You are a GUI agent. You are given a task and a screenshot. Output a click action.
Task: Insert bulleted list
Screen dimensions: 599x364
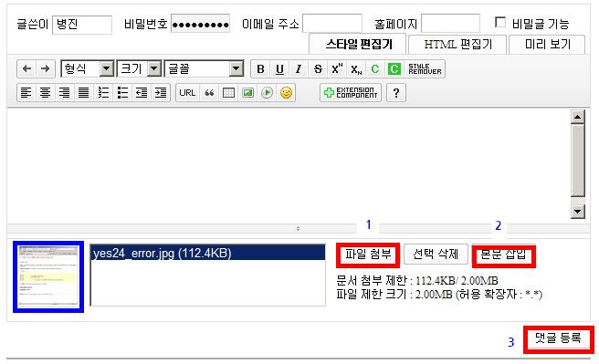(x=122, y=93)
